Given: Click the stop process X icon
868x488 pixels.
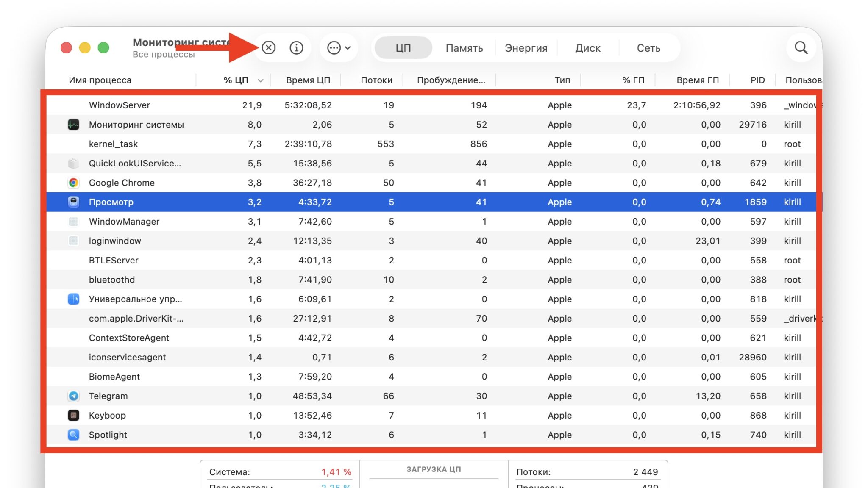Looking at the screenshot, I should (x=269, y=48).
